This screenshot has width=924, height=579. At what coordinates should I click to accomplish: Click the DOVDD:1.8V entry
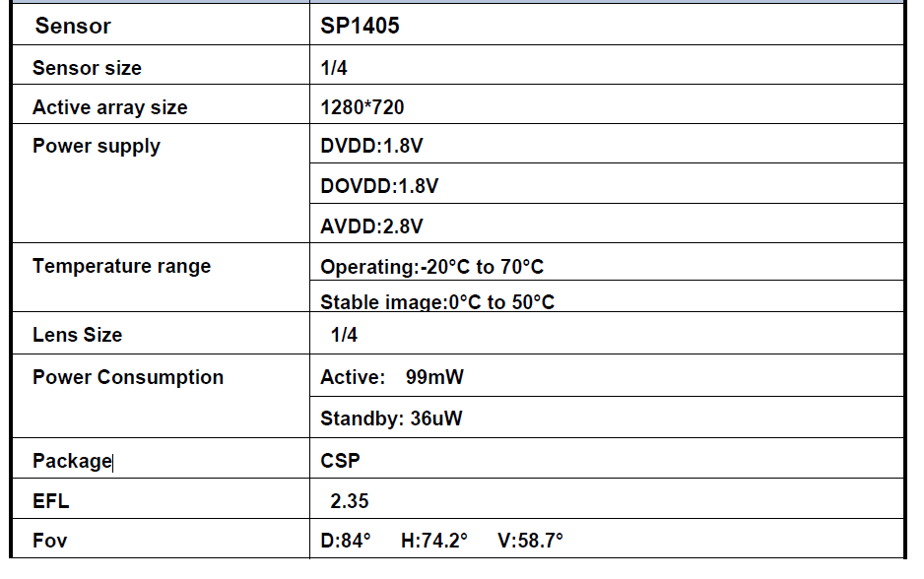(x=379, y=186)
